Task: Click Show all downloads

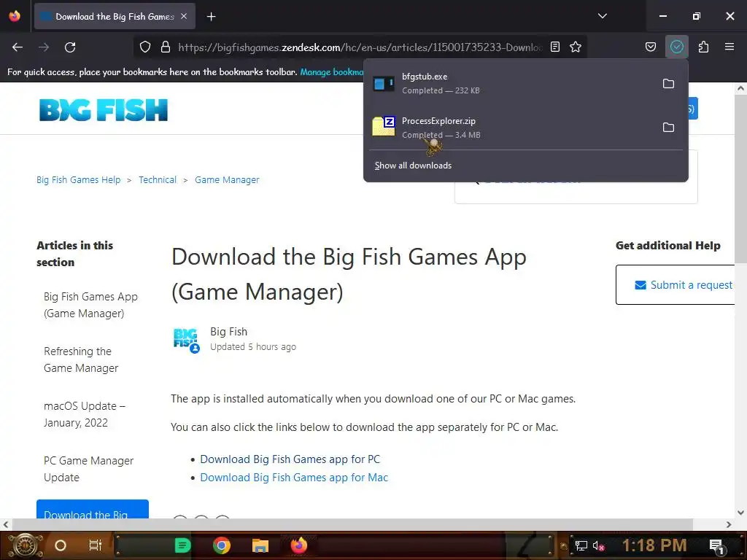Action: tap(413, 166)
